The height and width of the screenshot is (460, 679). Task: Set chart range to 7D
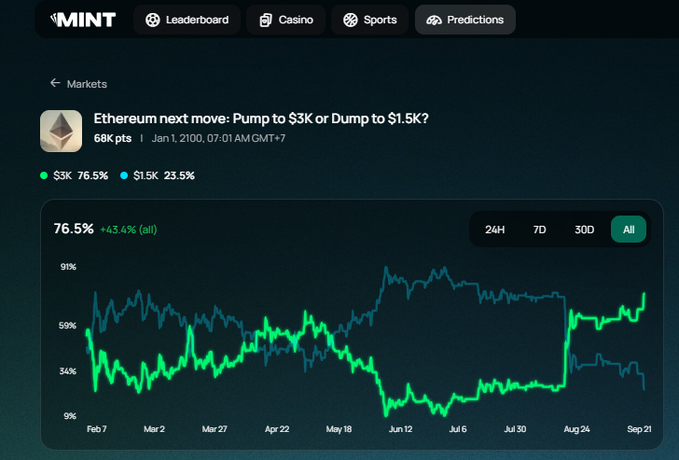540,230
